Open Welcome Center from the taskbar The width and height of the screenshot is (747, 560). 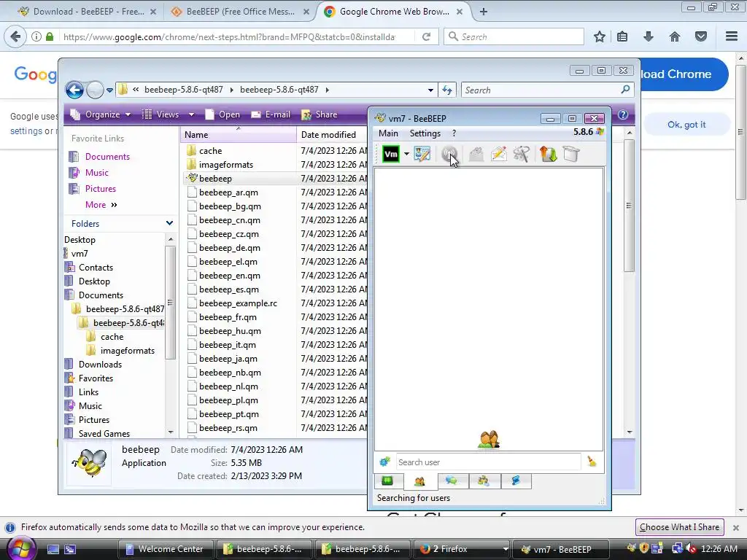click(x=165, y=549)
